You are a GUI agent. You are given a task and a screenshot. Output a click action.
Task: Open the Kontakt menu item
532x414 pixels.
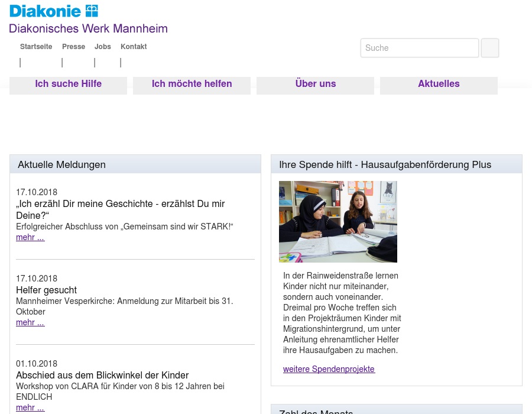pyautogui.click(x=134, y=47)
